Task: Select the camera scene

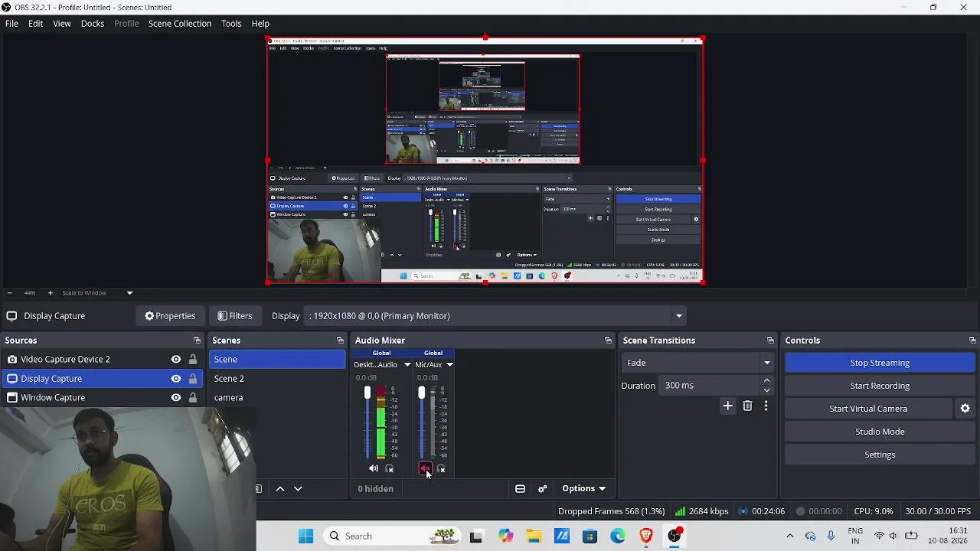Action: click(277, 398)
